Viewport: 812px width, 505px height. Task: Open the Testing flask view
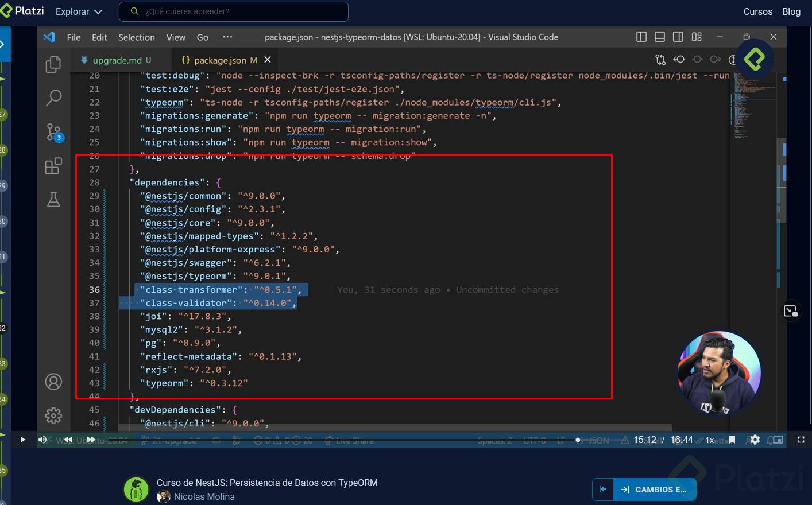pyautogui.click(x=53, y=200)
